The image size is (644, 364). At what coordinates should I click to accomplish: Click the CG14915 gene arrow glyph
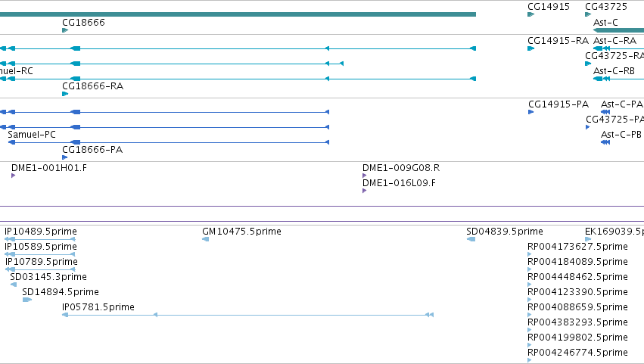(530, 14)
